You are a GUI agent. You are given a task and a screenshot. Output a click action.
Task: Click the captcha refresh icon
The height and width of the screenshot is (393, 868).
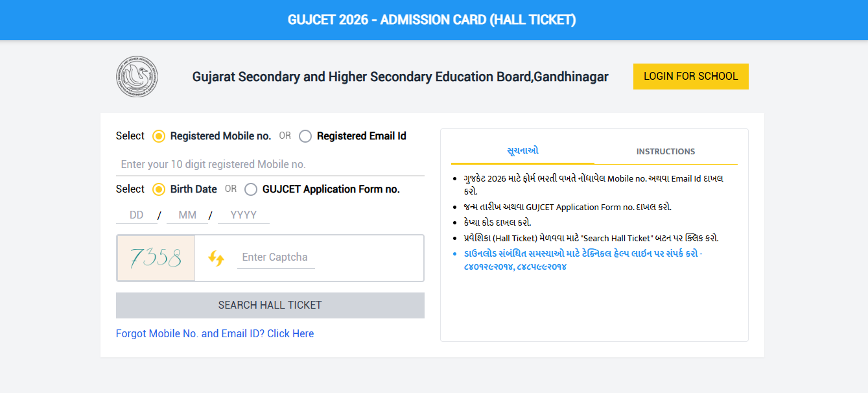pyautogui.click(x=216, y=257)
